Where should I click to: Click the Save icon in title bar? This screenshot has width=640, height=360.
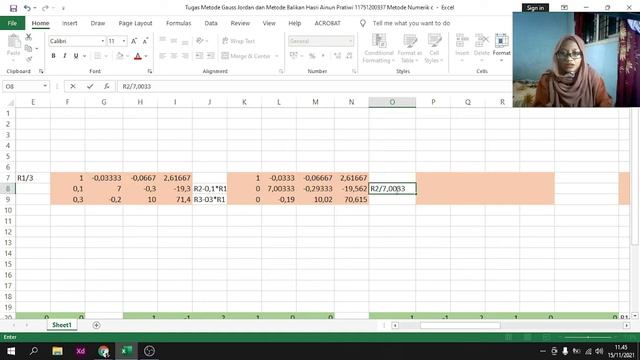(x=13, y=8)
